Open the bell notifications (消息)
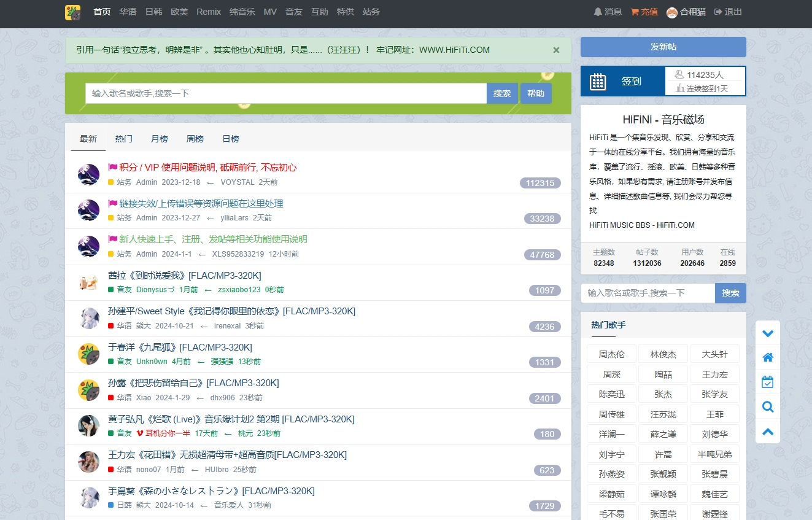This screenshot has width=812, height=520. (x=598, y=12)
